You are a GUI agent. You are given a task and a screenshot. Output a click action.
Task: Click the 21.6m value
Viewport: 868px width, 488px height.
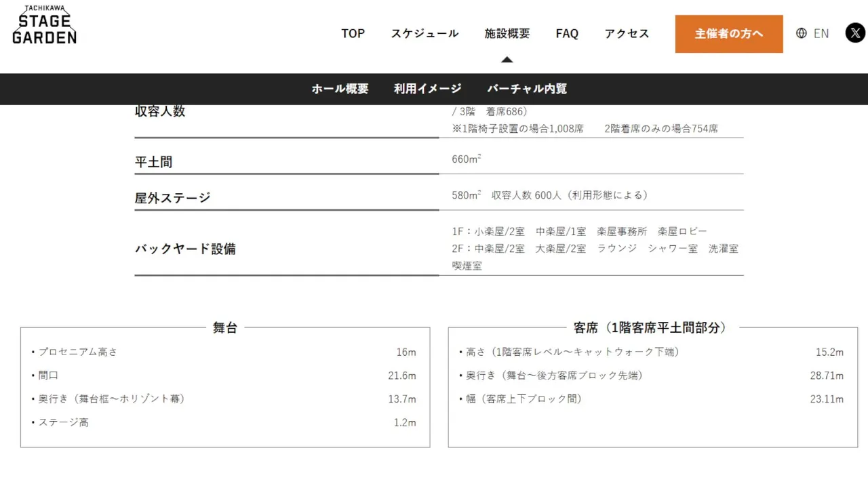(402, 375)
